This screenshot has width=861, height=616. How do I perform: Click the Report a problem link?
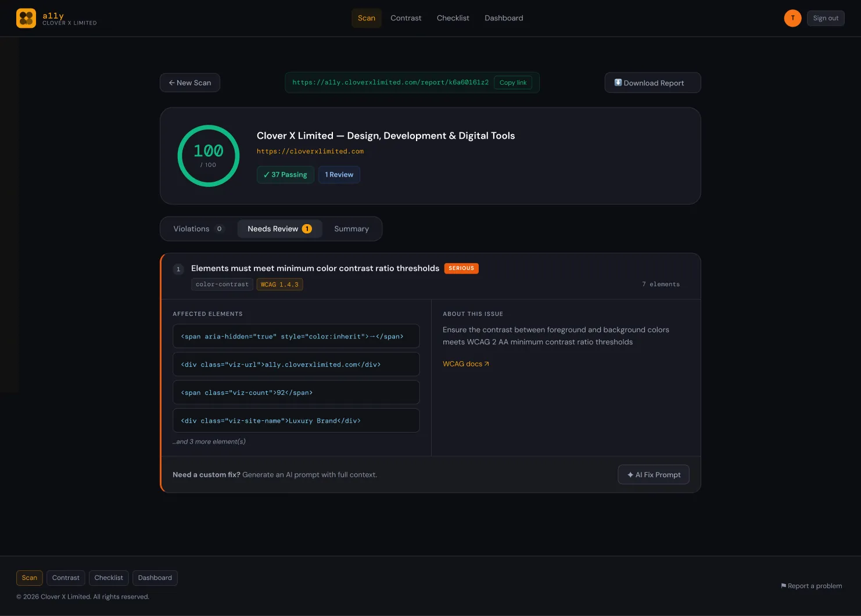pos(812,586)
